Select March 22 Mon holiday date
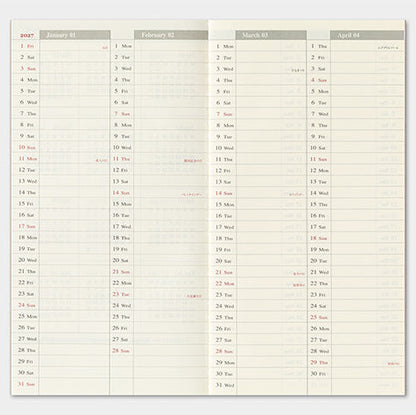Viewport: 416px width, 415px height. (225, 284)
